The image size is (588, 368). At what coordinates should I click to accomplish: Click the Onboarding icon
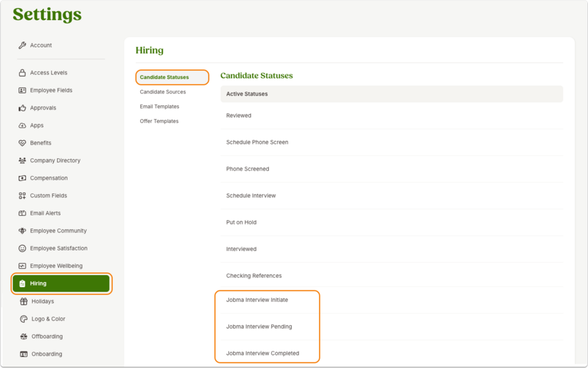(23, 354)
